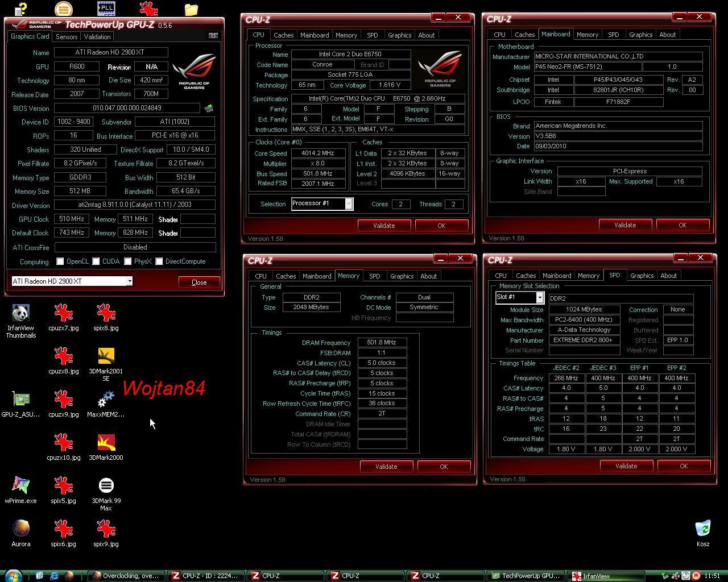Image resolution: width=728 pixels, height=582 pixels.
Task: Switch to the Validation tab in GPU-Z
Action: click(97, 36)
